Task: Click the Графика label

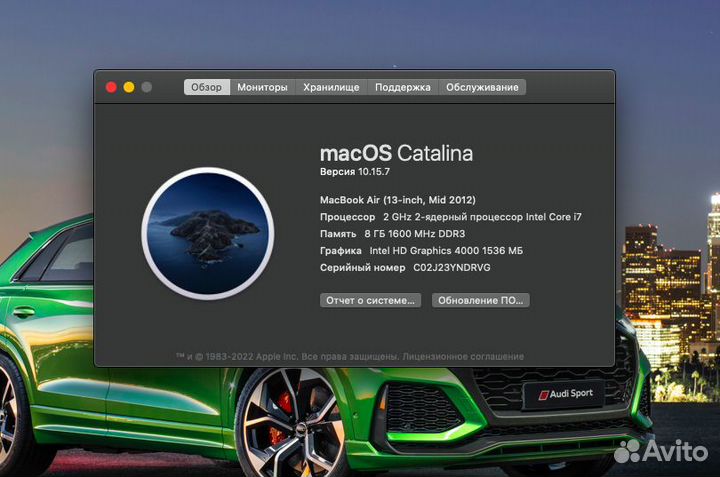Action: click(341, 251)
